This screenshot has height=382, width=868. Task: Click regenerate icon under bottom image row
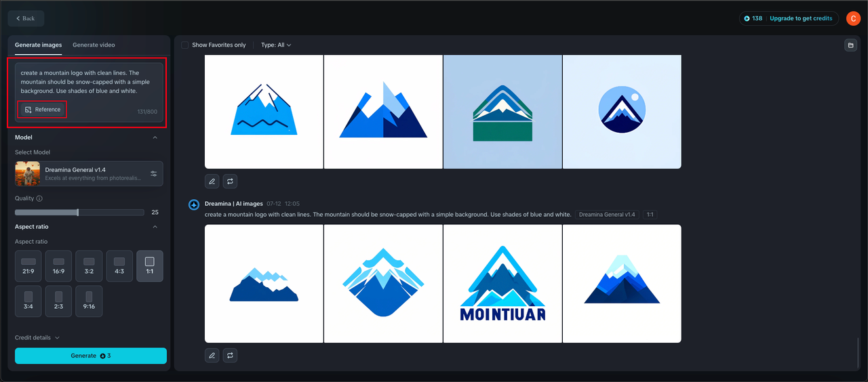point(231,355)
